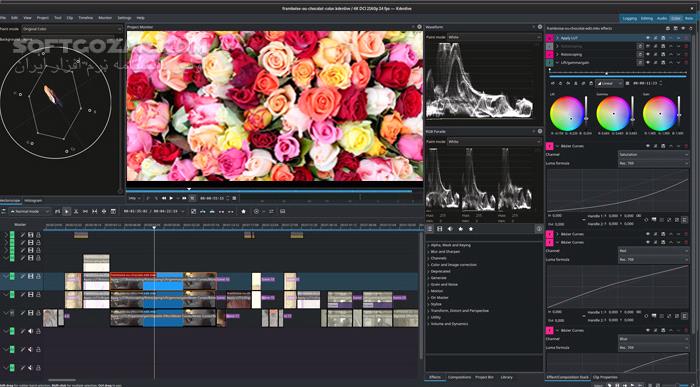Filter audio effects speaker icon in Effects panel

(x=450, y=229)
